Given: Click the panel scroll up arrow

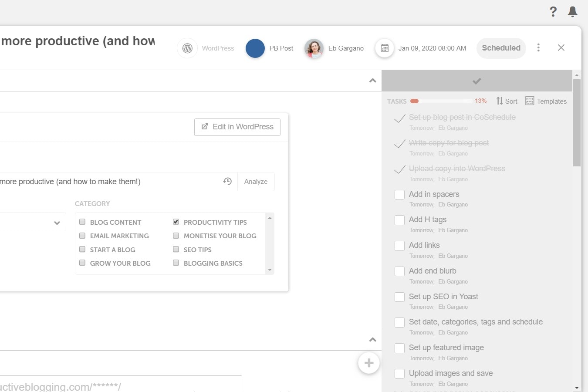Looking at the screenshot, I should coord(577,75).
